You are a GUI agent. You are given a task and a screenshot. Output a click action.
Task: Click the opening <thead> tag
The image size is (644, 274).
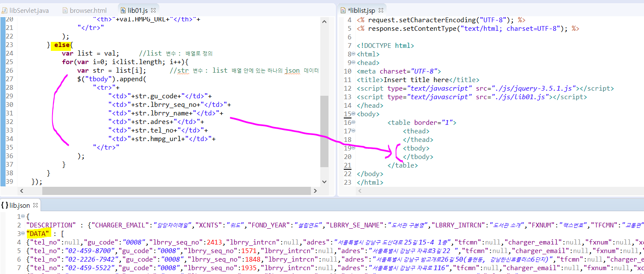[416, 131]
